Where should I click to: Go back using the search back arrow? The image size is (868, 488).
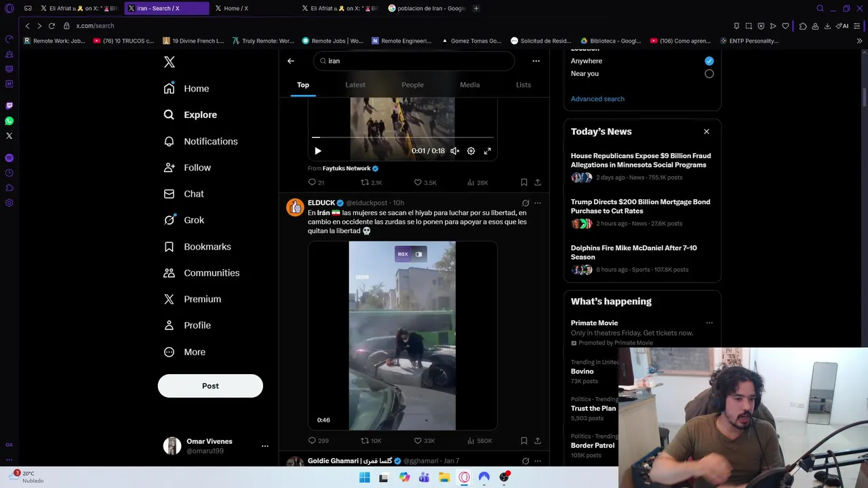pos(291,61)
